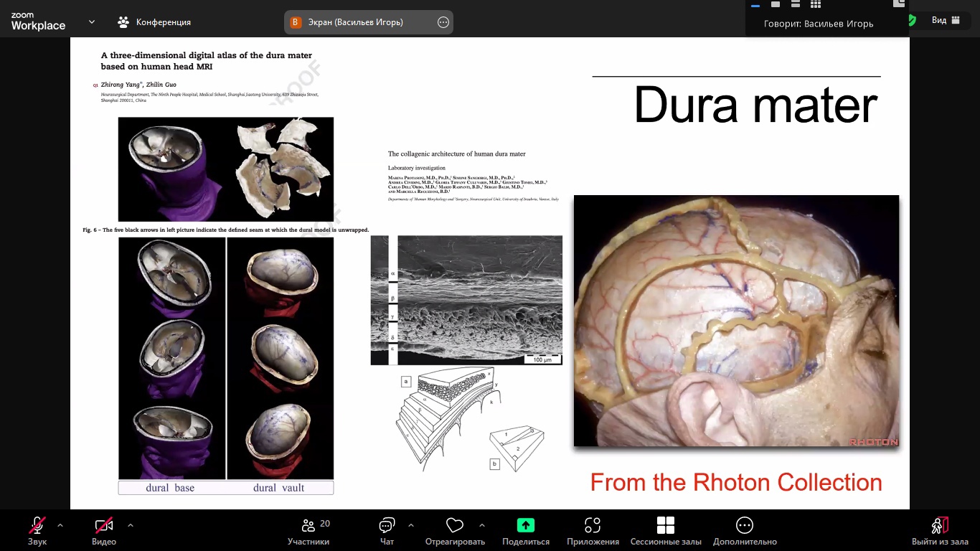
Task: Click the green encryption shield icon
Action: pyautogui.click(x=911, y=21)
